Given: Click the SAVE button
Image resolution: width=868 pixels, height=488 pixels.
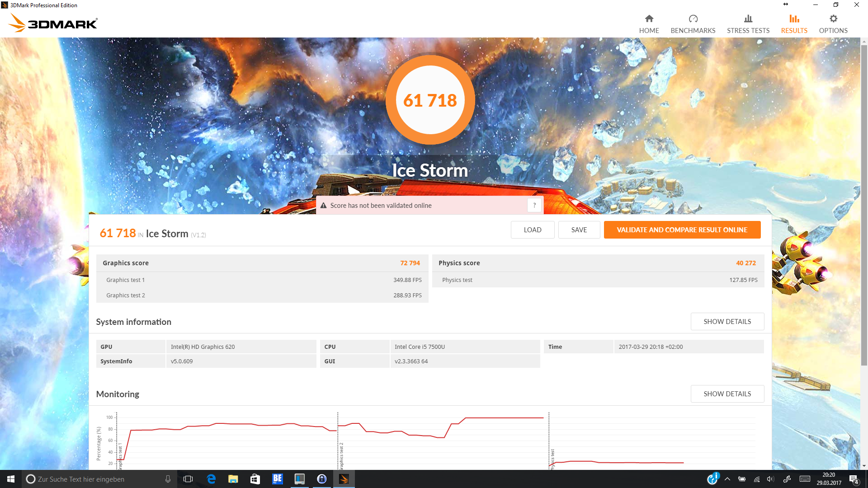Looking at the screenshot, I should coord(579,230).
